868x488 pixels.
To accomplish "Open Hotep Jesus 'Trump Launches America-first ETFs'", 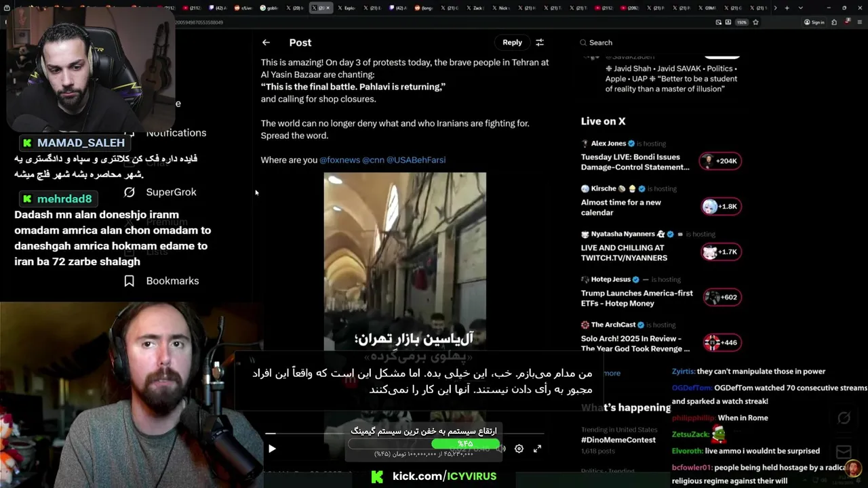I will (637, 298).
